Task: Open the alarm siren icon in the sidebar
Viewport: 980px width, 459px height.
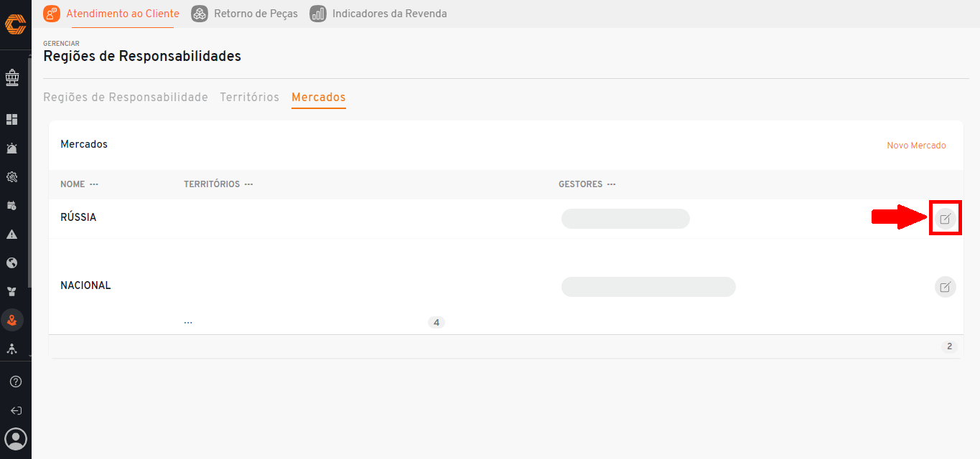Action: 12,148
